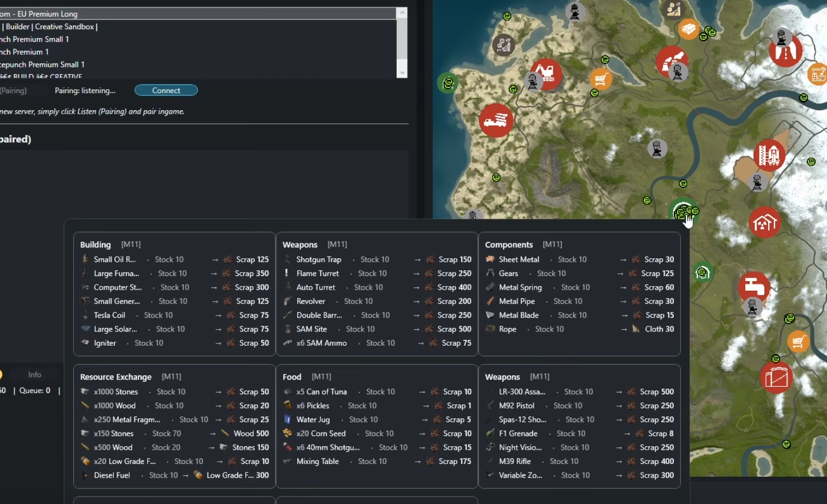This screenshot has height=504, width=827.
Task: Select the Tesla Coil item row
Action: (x=174, y=315)
